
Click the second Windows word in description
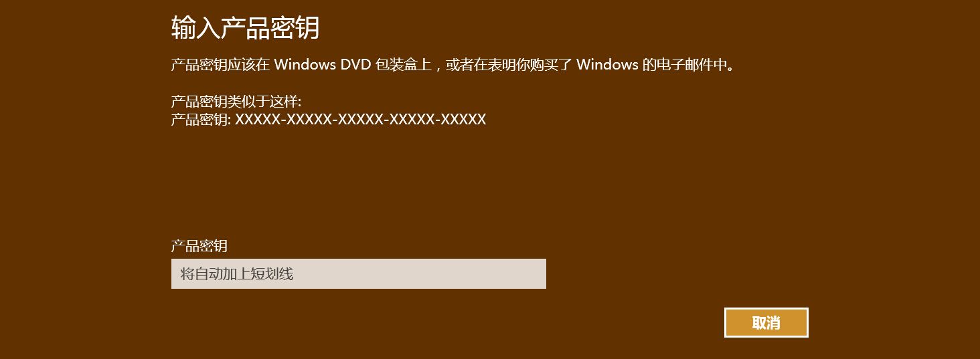pyautogui.click(x=607, y=65)
